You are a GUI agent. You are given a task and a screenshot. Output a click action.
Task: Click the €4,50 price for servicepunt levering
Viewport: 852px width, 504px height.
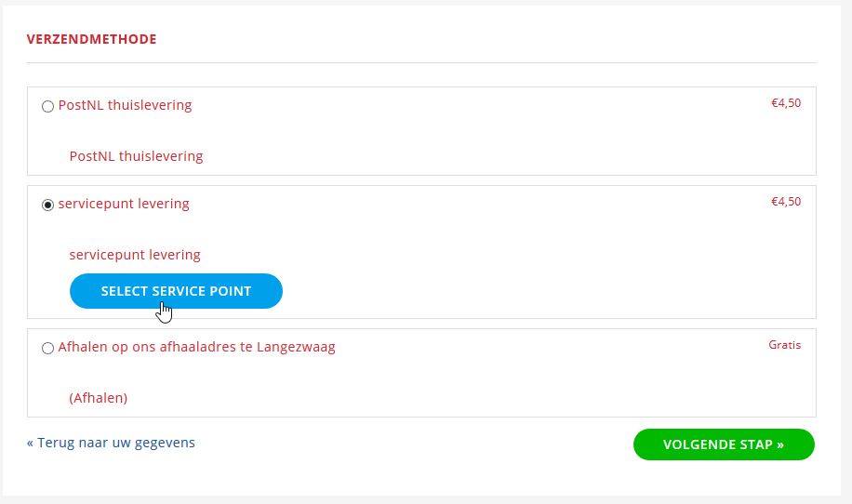[x=786, y=202]
